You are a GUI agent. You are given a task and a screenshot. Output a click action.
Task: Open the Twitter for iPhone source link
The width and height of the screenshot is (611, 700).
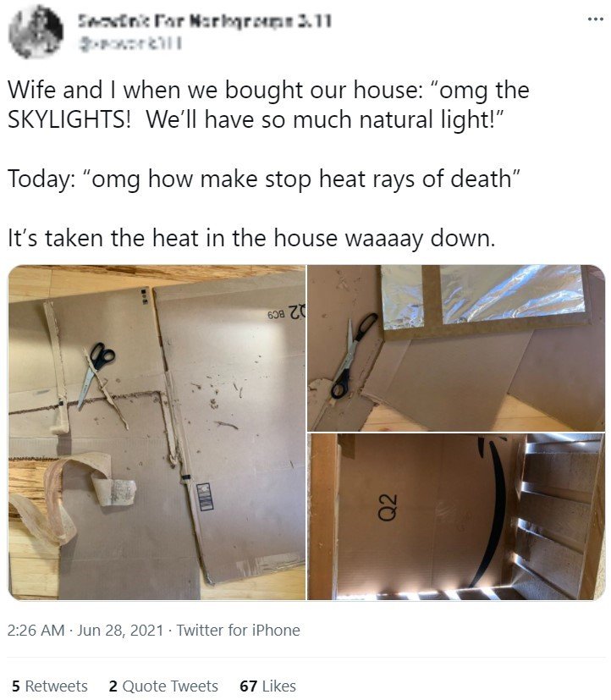pos(238,630)
